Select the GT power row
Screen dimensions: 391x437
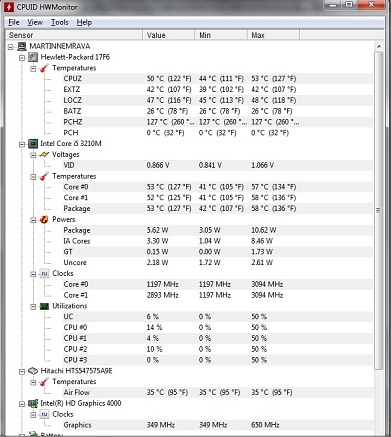coord(217,252)
